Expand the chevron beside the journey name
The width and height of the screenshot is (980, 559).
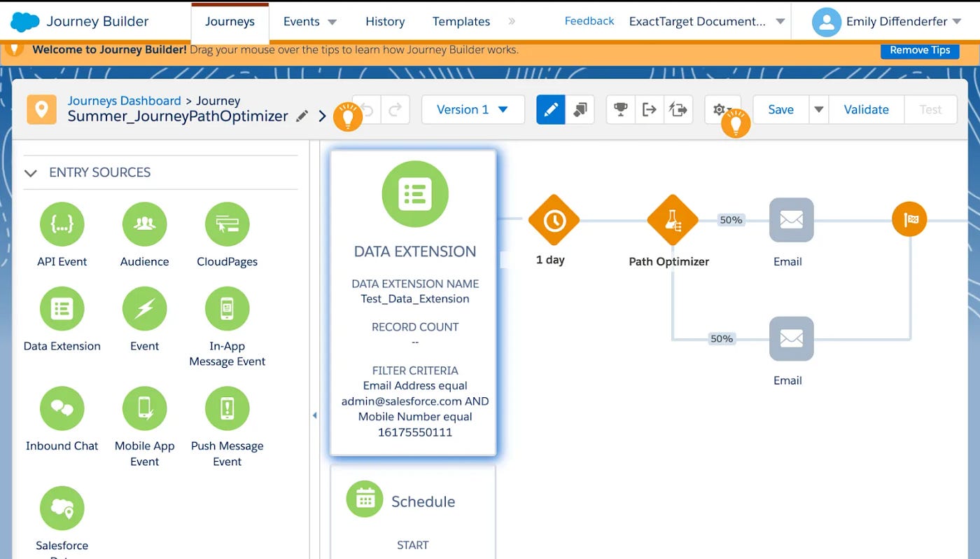[x=322, y=116]
